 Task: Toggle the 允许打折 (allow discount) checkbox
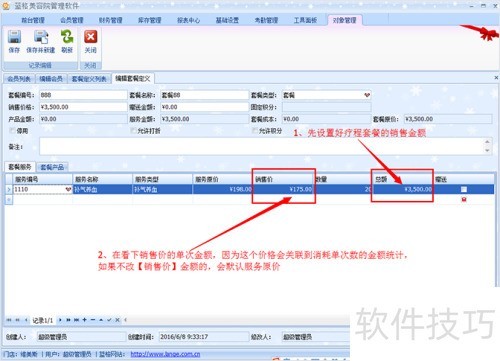134,131
